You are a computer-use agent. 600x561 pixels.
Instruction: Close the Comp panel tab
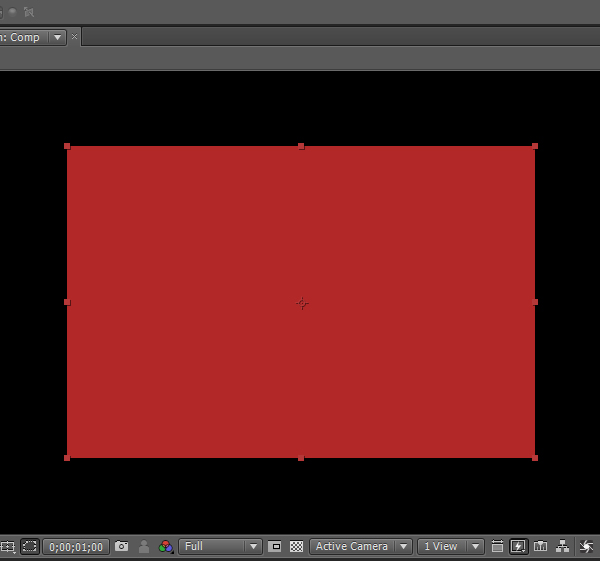(x=74, y=37)
